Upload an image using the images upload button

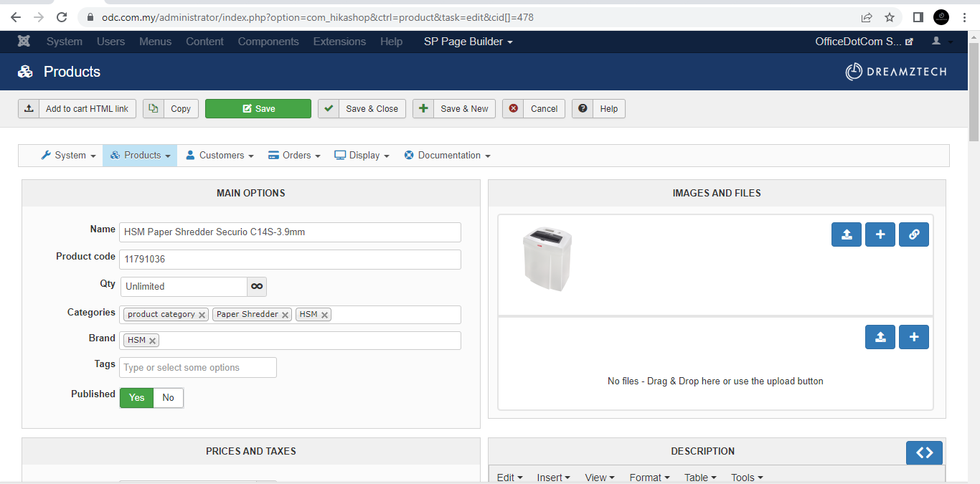[x=847, y=234]
